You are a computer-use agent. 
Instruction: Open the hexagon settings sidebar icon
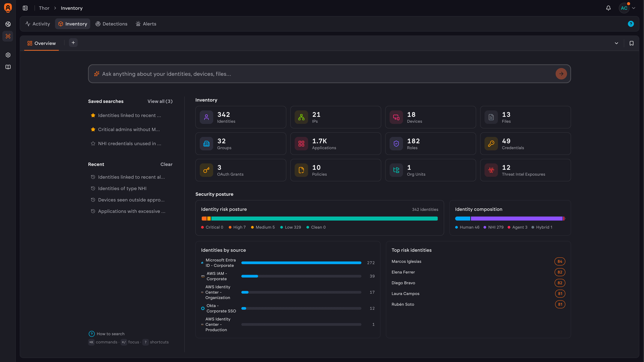coord(8,55)
